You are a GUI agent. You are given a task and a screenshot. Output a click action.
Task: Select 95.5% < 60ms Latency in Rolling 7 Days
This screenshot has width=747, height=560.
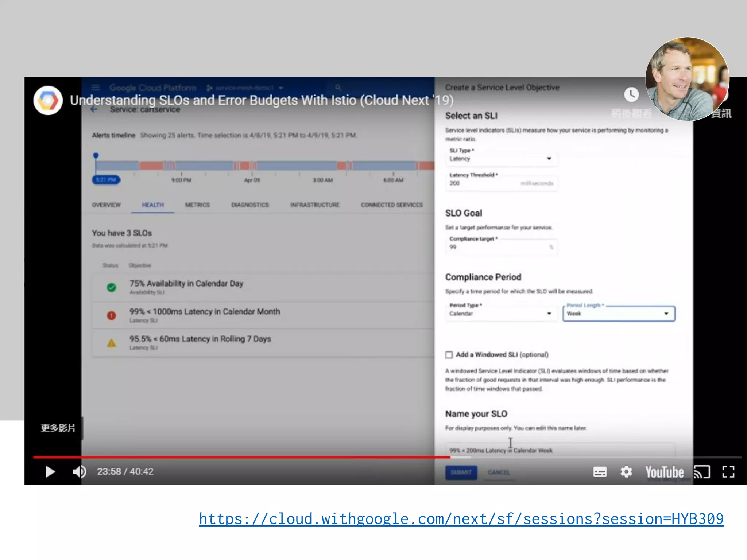[263, 343]
